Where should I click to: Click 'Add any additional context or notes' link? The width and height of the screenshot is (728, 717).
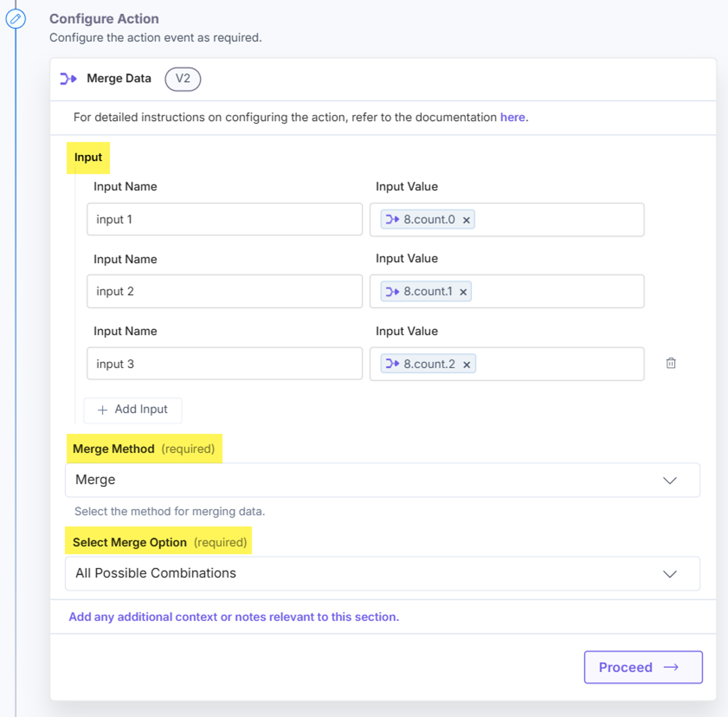(x=234, y=617)
